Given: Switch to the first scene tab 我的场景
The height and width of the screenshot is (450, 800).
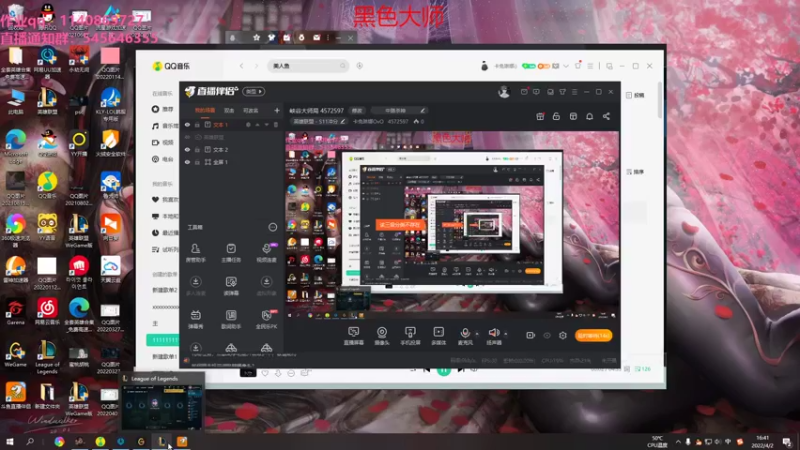Looking at the screenshot, I should pyautogui.click(x=205, y=110).
